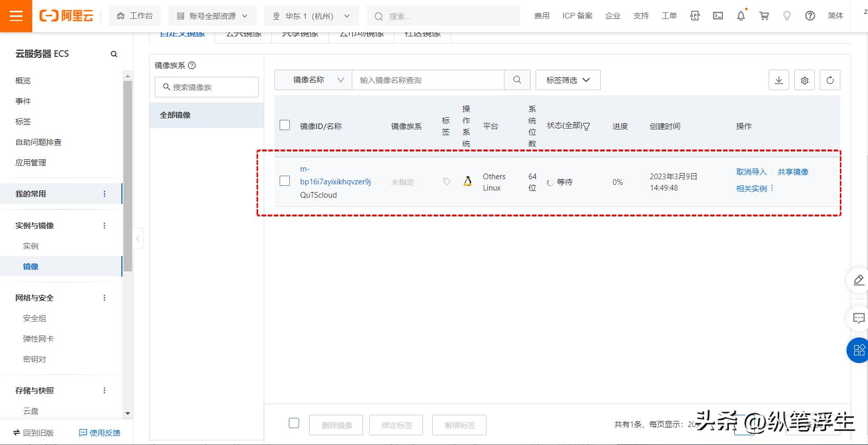Screen dimensions: 868x445
Task: Open the 工作台 home console
Action: coord(135,16)
